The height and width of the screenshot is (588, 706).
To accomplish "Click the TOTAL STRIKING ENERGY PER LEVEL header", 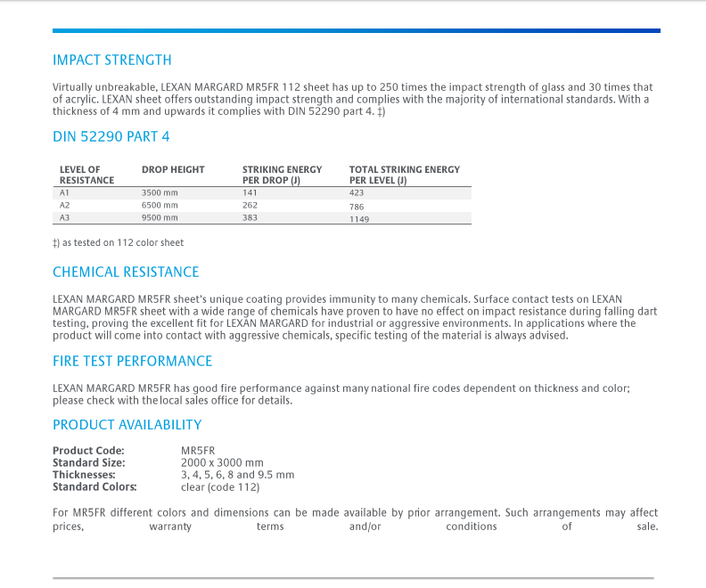I will [404, 175].
